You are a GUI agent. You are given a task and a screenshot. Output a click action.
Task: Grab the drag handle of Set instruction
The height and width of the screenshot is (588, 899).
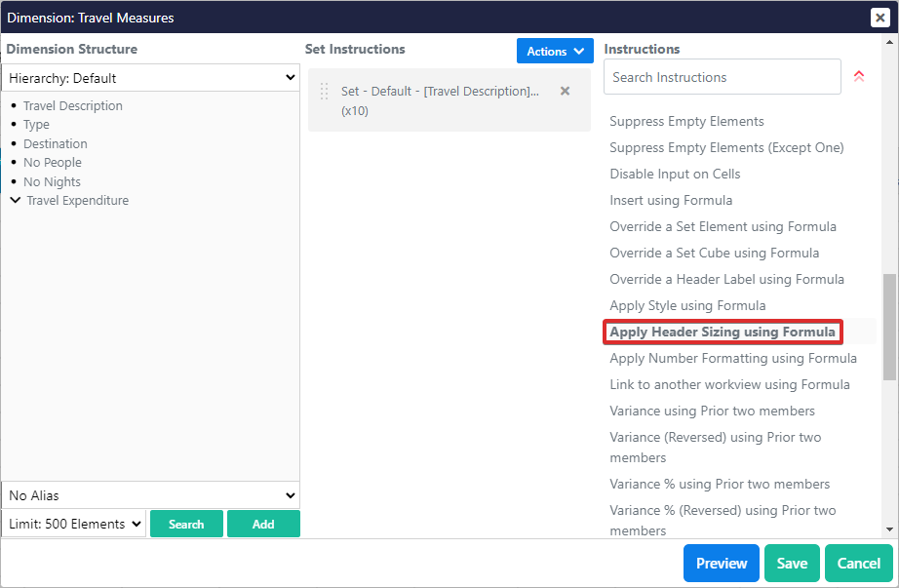pyautogui.click(x=325, y=91)
